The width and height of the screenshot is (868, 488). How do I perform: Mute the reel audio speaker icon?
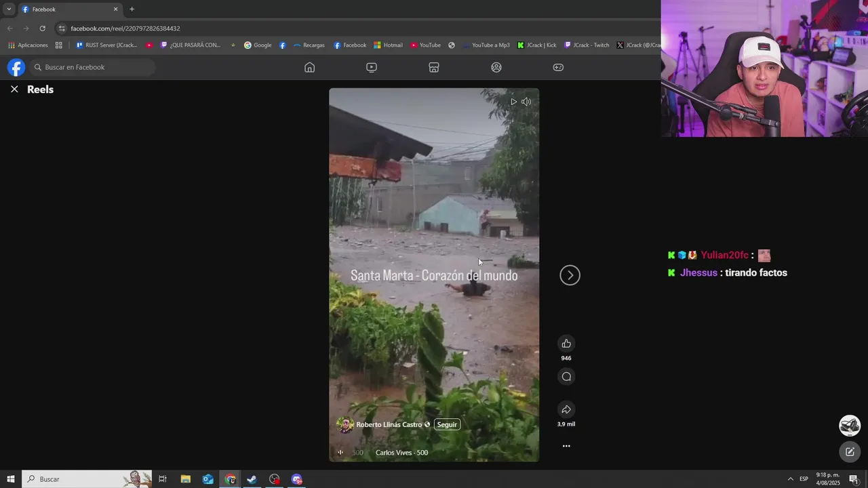[x=526, y=102]
